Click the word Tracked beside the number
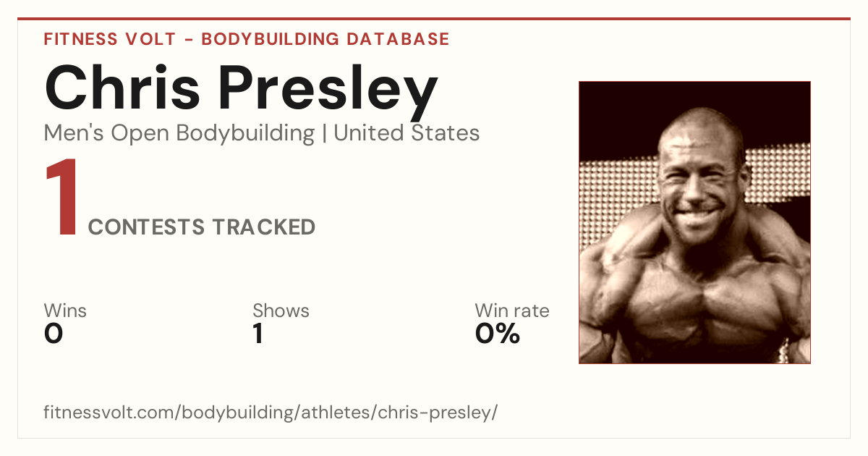Screen dimensions: 868x456 tap(264, 227)
